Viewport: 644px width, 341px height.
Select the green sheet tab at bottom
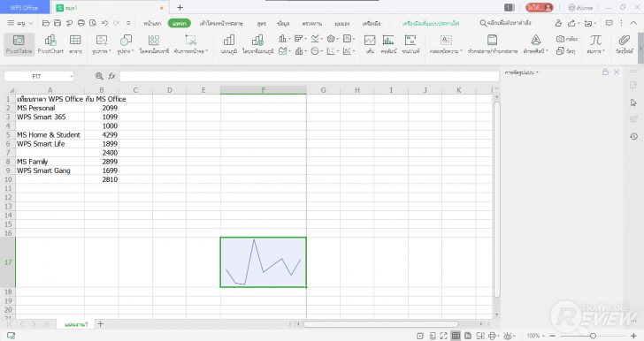click(76, 324)
